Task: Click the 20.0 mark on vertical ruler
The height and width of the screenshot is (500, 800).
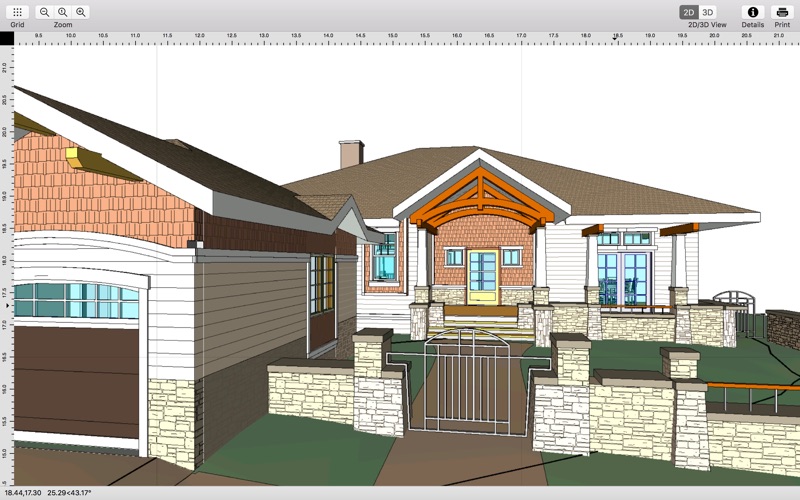Action: click(x=5, y=132)
